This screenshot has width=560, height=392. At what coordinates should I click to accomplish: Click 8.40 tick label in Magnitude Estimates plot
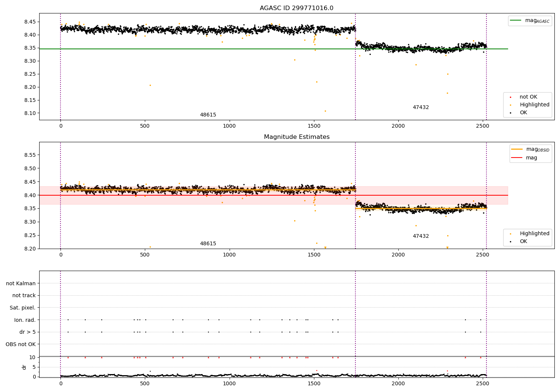[x=29, y=195]
